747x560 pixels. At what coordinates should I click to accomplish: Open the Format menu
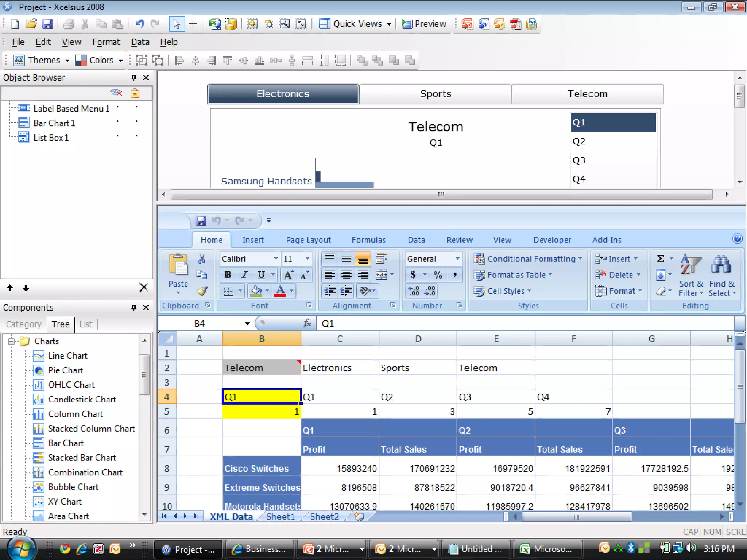[106, 42]
